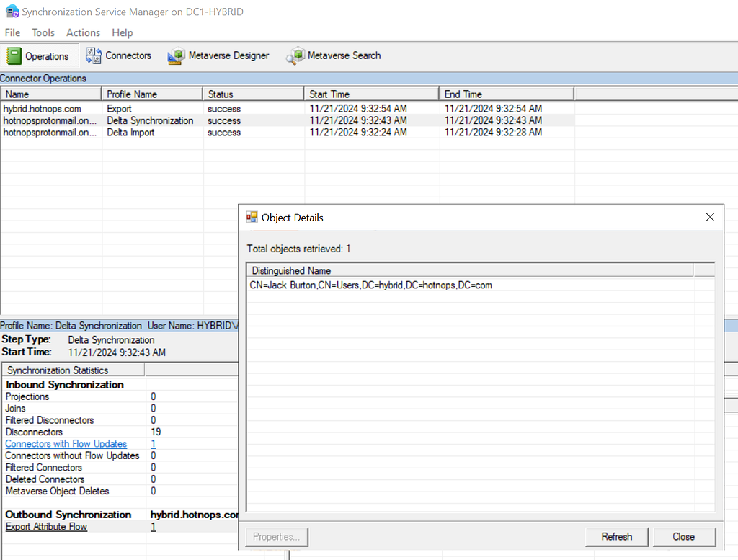This screenshot has width=738, height=560.
Task: Sort by the Status column header
Action: pyautogui.click(x=253, y=94)
